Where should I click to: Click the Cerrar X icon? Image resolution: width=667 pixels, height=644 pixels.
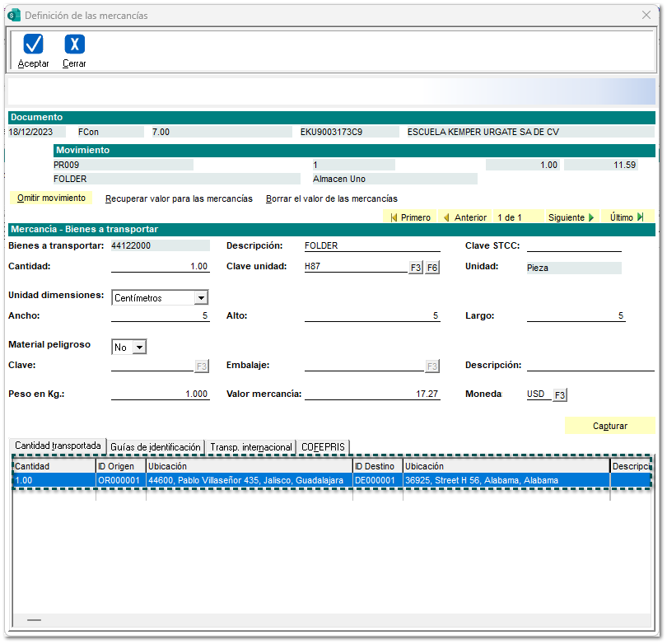[74, 45]
